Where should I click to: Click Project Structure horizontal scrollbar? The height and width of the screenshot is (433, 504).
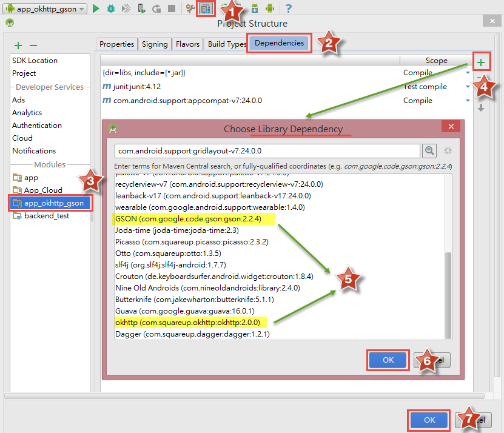click(x=244, y=396)
